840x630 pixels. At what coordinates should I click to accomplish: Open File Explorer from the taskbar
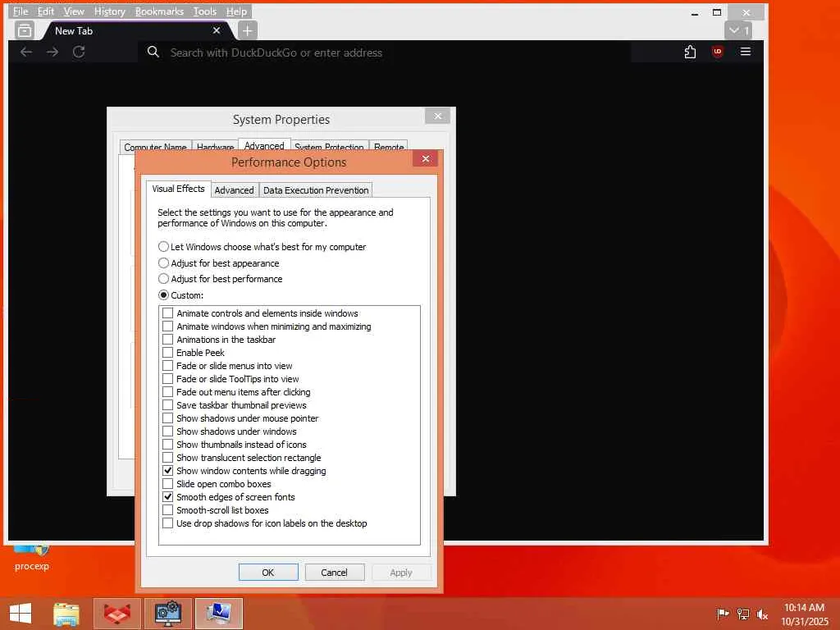click(x=66, y=614)
